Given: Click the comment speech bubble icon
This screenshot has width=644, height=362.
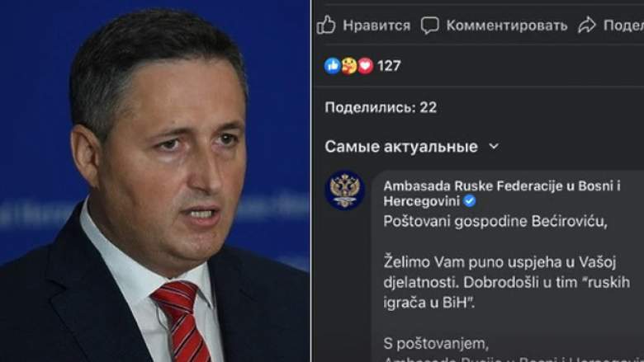Looking at the screenshot, I should pos(429,26).
